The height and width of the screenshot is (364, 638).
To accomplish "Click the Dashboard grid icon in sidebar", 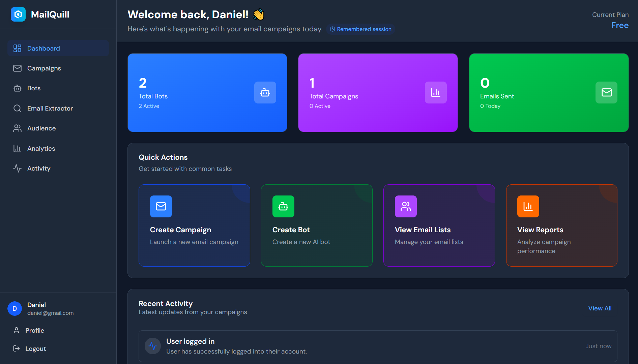I will tap(17, 48).
